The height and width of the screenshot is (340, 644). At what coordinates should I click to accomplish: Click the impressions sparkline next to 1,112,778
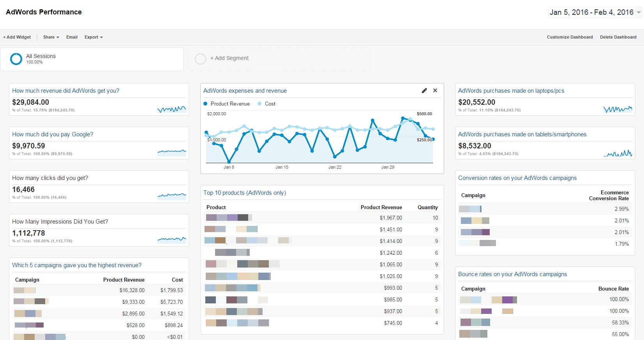click(x=172, y=240)
